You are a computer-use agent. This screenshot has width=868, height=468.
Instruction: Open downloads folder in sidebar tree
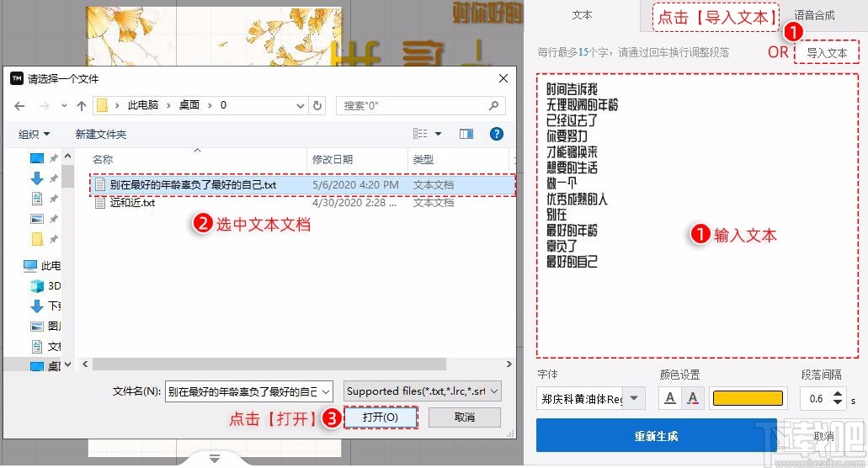click(45, 306)
